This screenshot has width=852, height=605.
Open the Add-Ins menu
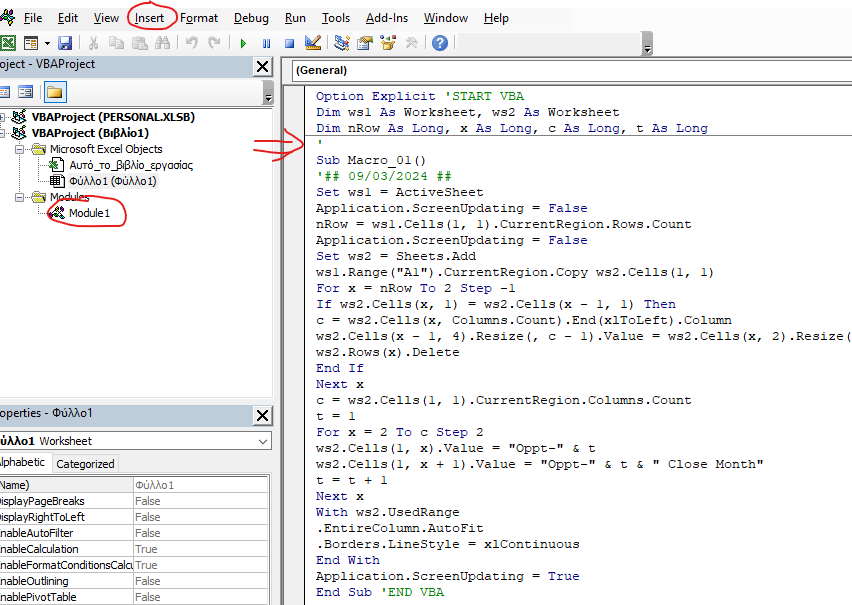click(x=387, y=18)
